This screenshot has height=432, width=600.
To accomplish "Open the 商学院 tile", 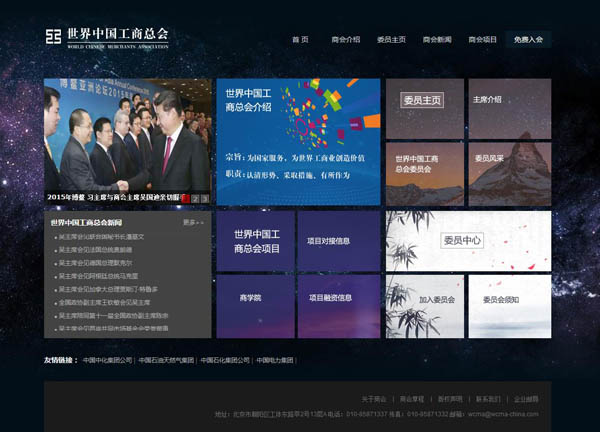I will pos(256,307).
